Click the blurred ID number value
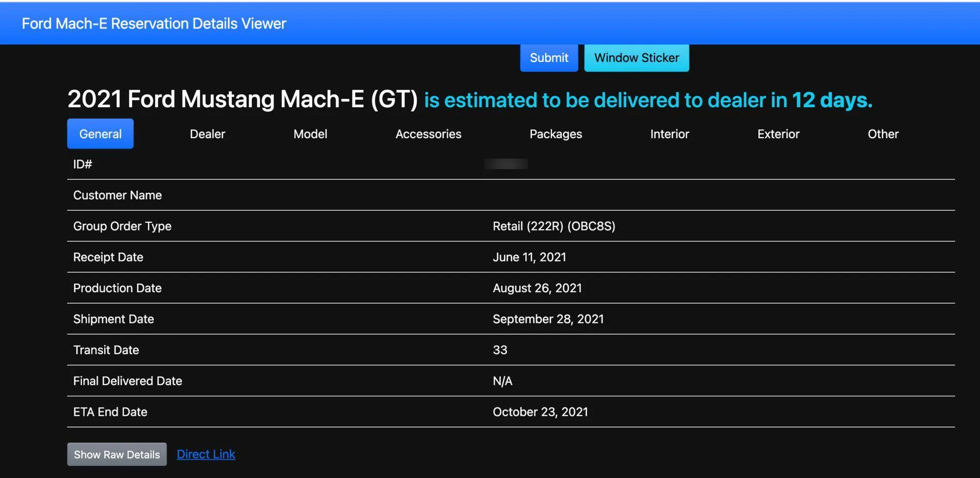 click(x=506, y=164)
